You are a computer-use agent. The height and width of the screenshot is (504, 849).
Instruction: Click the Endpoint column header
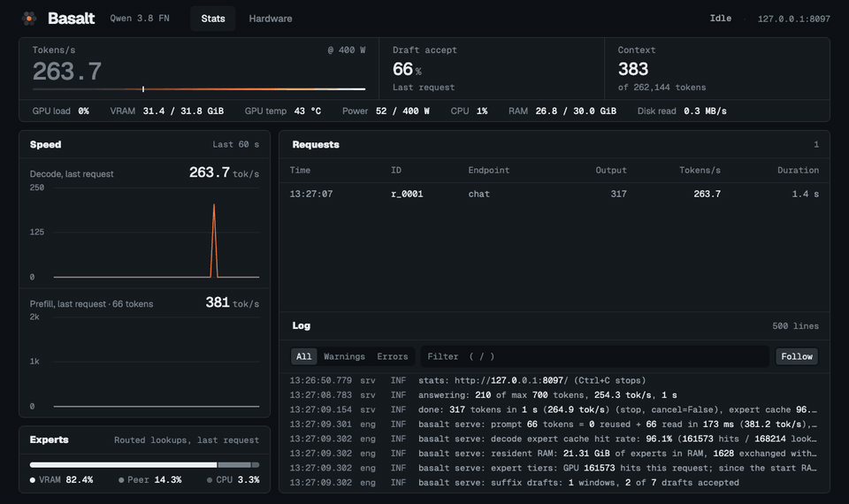(488, 170)
